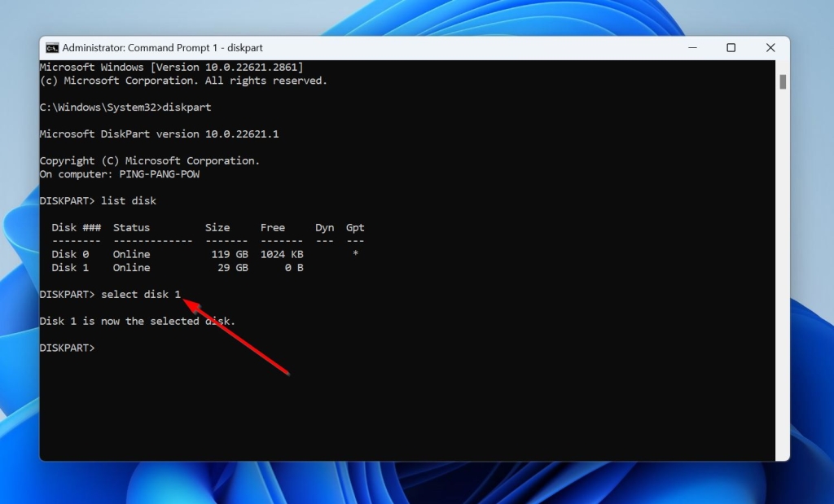Click "Disk 1 is now the selected disk" message
Image resolution: width=834 pixels, height=504 pixels.
(x=137, y=321)
